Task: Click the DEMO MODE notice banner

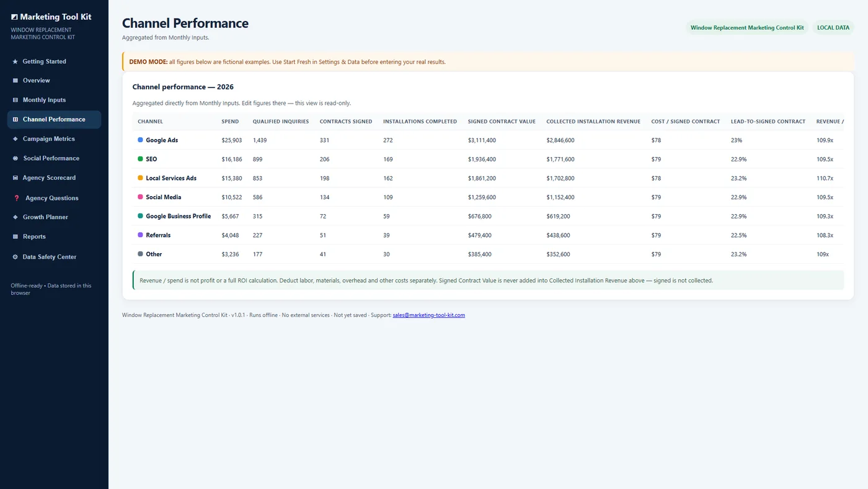Action: click(x=488, y=62)
